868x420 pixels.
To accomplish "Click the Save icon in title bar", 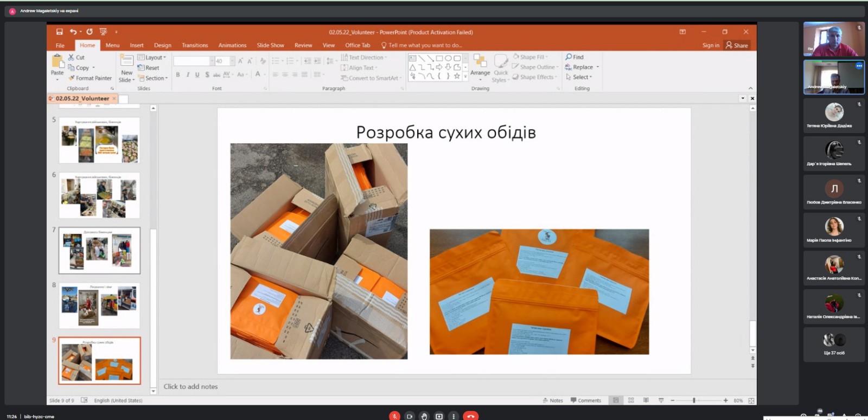I will click(60, 32).
